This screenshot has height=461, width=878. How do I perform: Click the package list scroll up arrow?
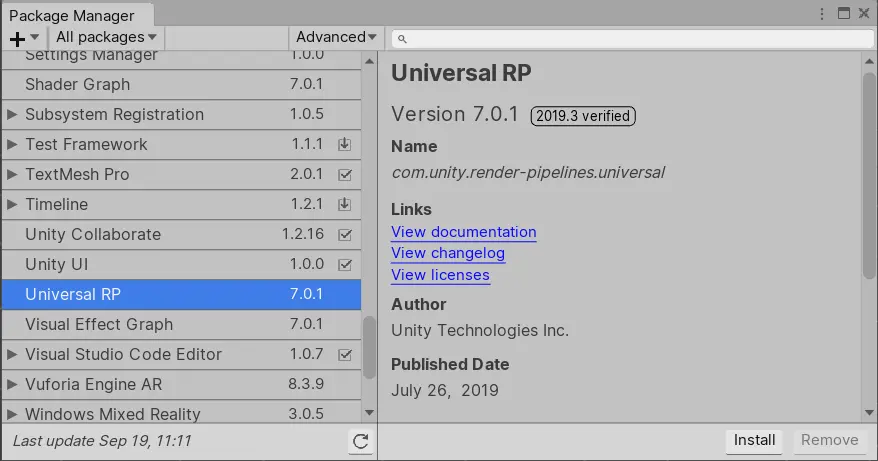pos(369,60)
